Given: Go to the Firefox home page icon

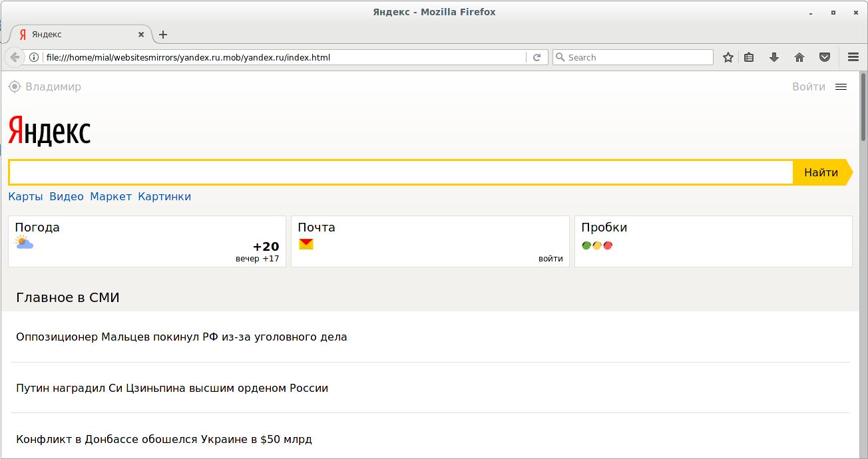Looking at the screenshot, I should [799, 57].
